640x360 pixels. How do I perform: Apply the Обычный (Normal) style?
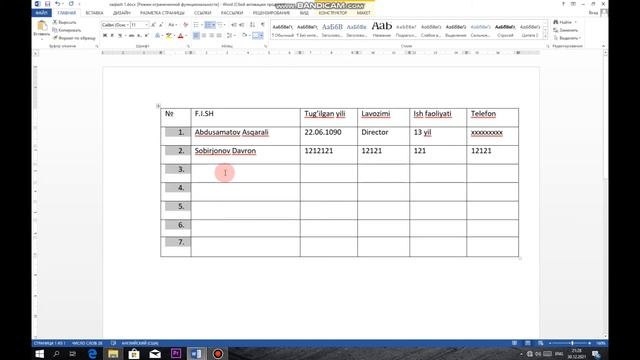click(x=282, y=31)
